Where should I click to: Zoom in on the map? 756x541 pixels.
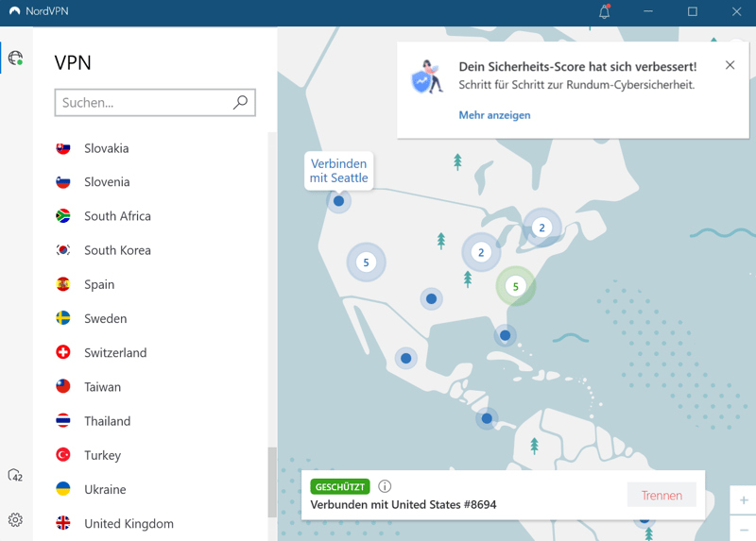coord(744,500)
